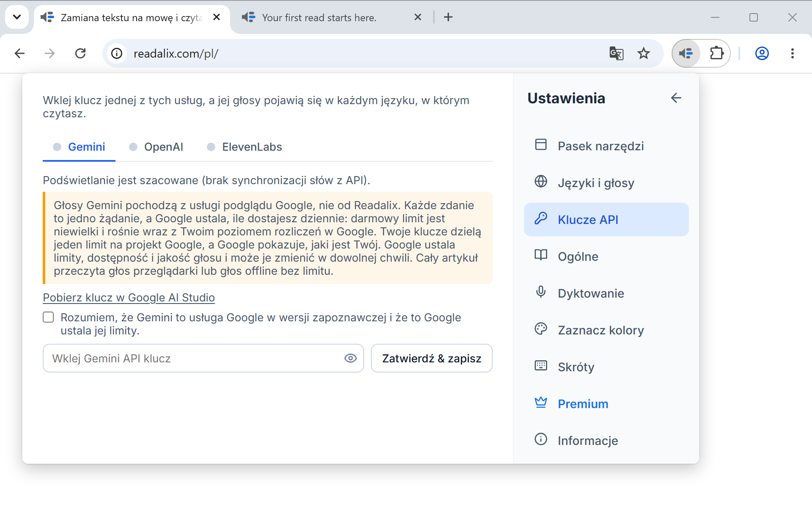The width and height of the screenshot is (812, 508).
Task: Tick the Rozumiem Gemini consent checkbox
Action: coord(48,317)
